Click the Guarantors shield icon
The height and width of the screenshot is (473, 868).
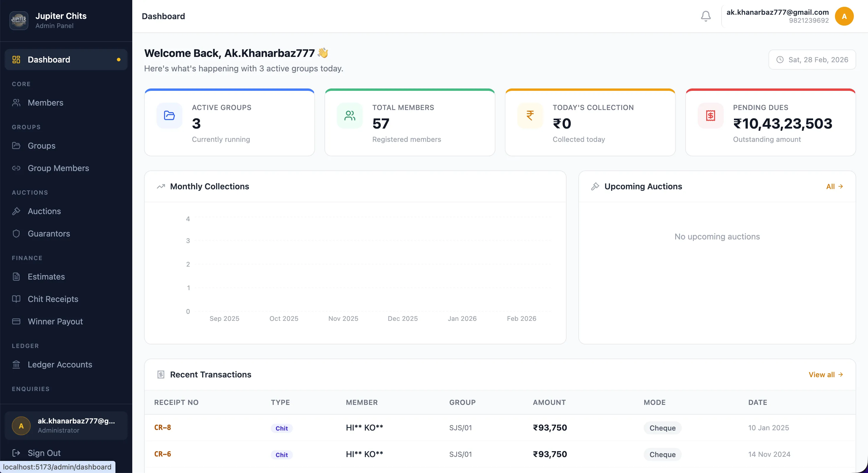pyautogui.click(x=17, y=233)
